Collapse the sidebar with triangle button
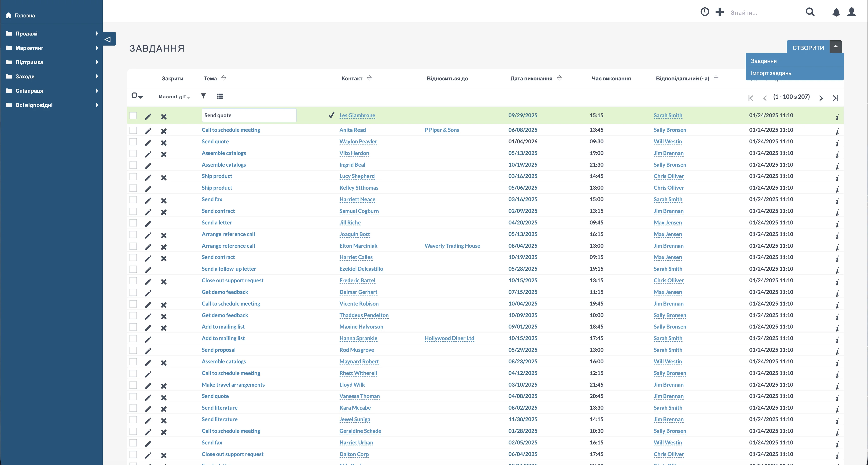868x465 pixels. click(x=108, y=39)
